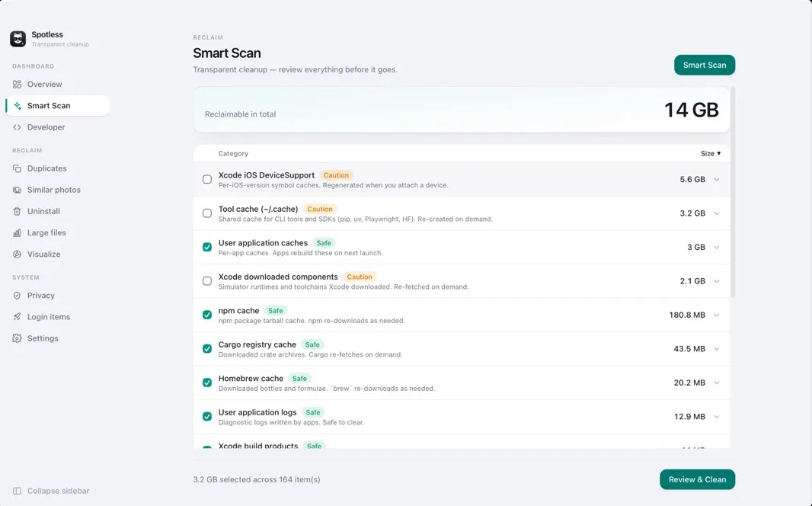Screen dimensions: 812x506
Task: Click the Review & Clean button
Action: click(x=697, y=479)
